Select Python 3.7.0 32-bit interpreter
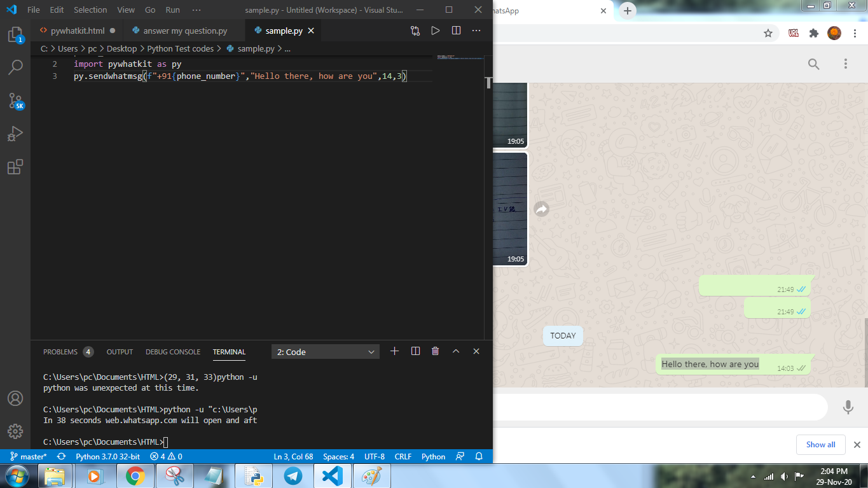 pos(108,457)
